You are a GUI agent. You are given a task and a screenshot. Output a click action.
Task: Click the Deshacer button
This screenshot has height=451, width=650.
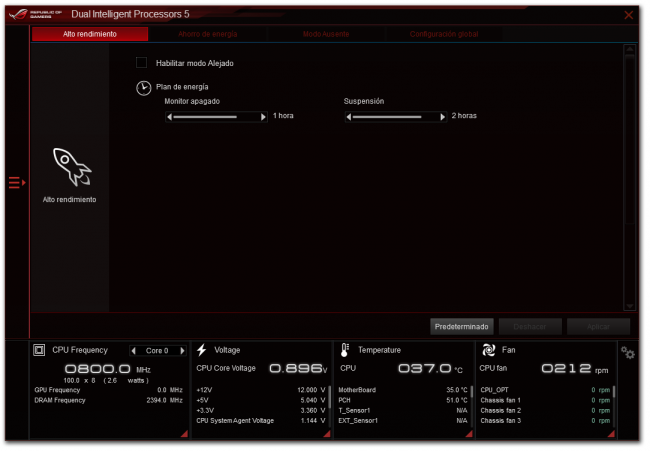pos(530,327)
